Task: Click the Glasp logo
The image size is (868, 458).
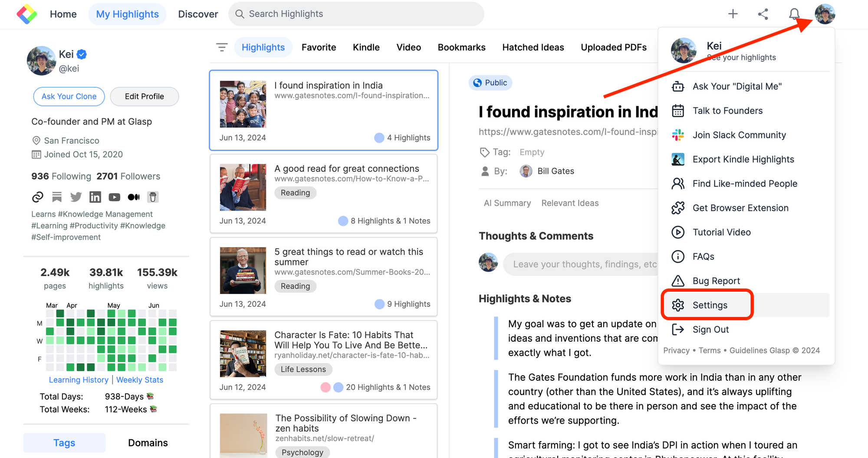Action: click(27, 14)
